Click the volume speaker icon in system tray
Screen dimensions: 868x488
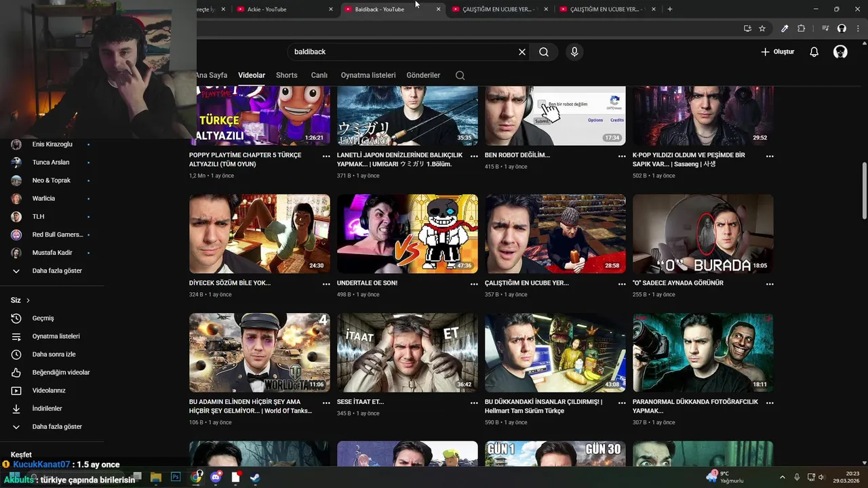pos(822,477)
